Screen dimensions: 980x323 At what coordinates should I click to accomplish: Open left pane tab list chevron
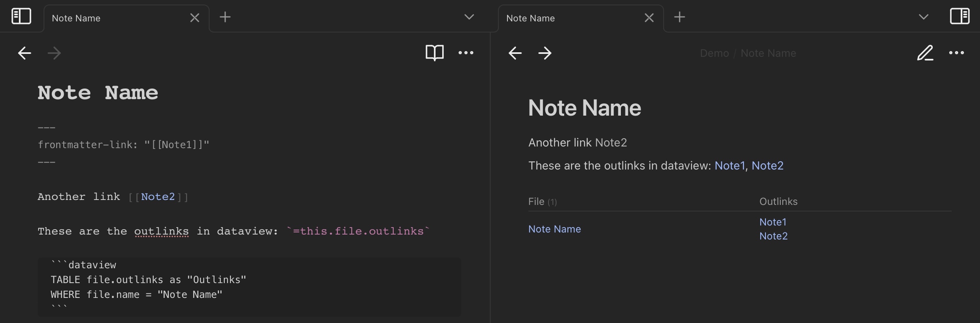[x=469, y=17]
